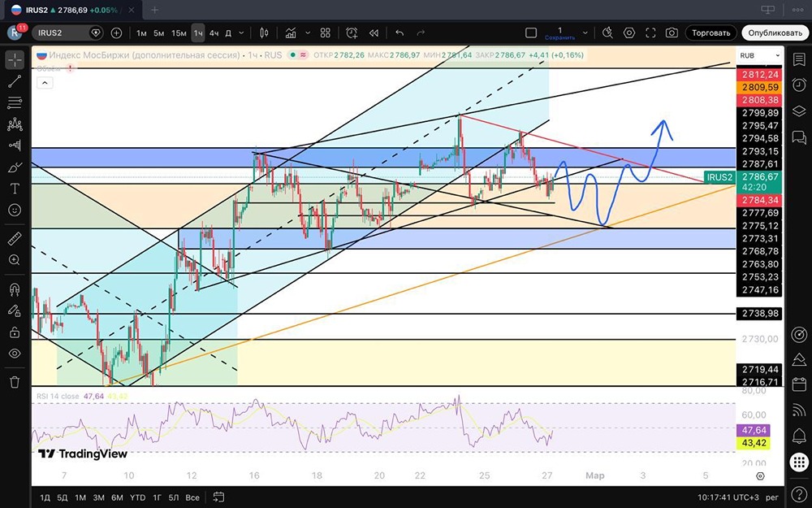Create a price alert from toolbar
This screenshot has height=508, width=812.
[x=352, y=33]
